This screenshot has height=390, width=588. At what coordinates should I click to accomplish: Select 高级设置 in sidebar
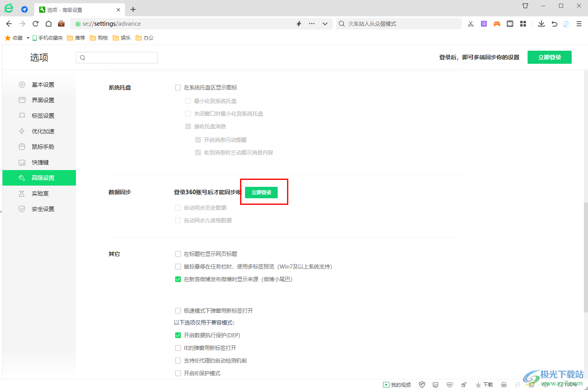(x=39, y=178)
